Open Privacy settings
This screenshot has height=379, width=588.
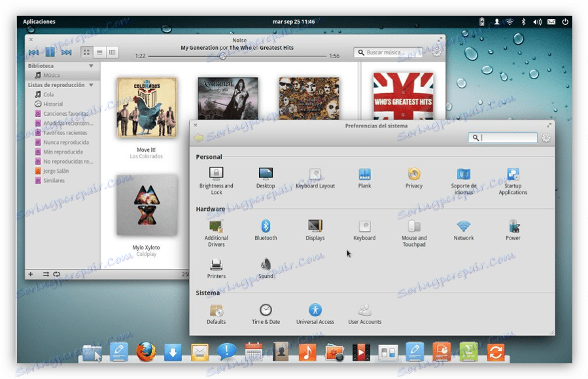pyautogui.click(x=414, y=177)
